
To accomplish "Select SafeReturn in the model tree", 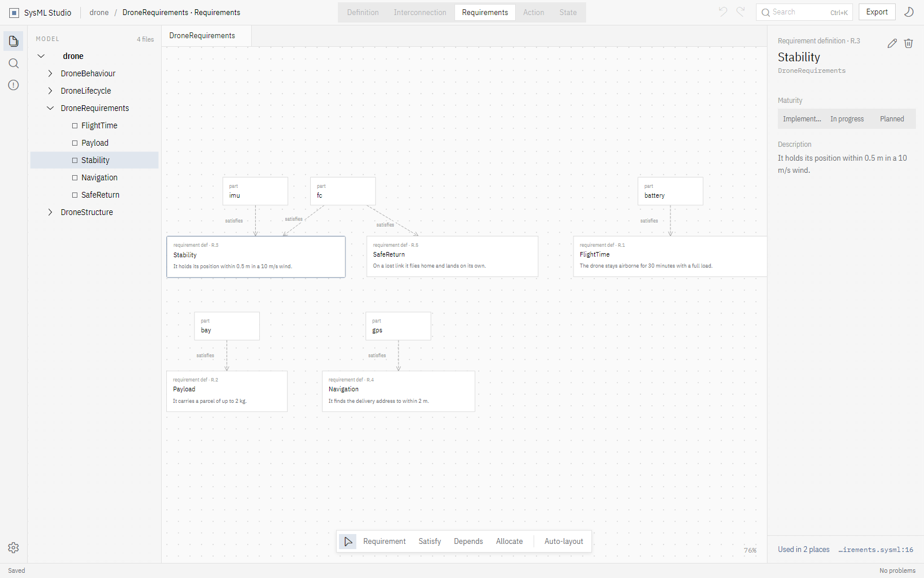I will click(x=95, y=195).
